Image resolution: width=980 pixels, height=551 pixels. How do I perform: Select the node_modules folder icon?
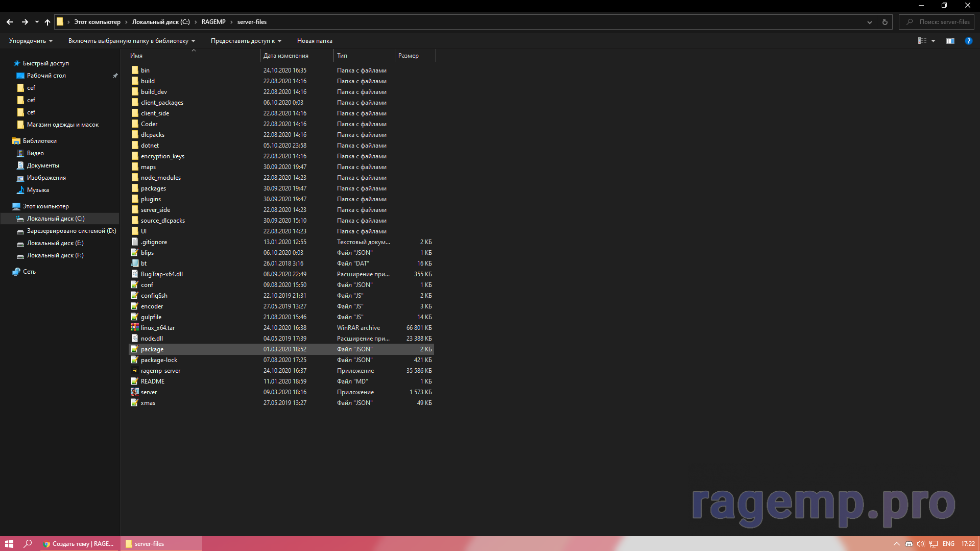[x=135, y=178]
